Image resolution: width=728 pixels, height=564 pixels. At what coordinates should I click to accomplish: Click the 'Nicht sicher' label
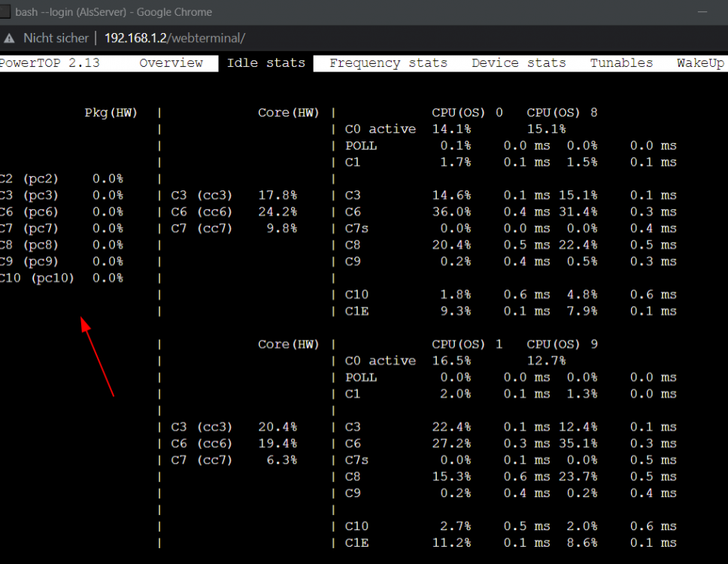click(56, 38)
